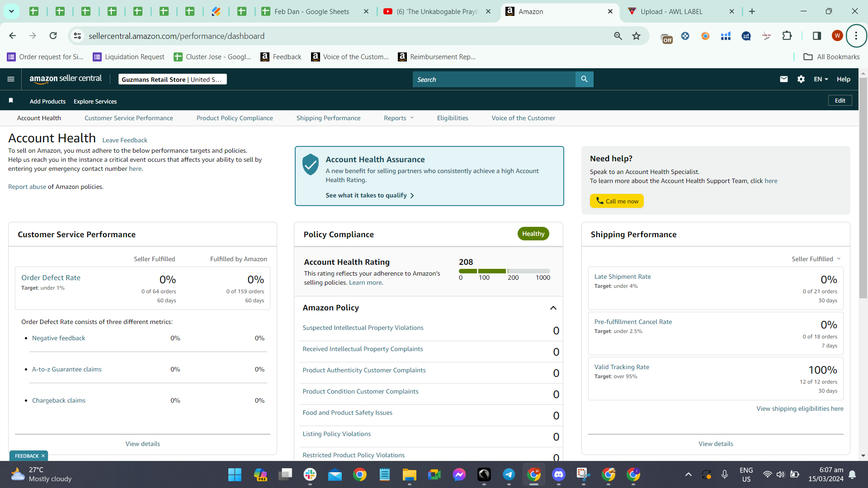The image size is (868, 488).
Task: Reload the page with the refresh icon
Action: [x=53, y=36]
